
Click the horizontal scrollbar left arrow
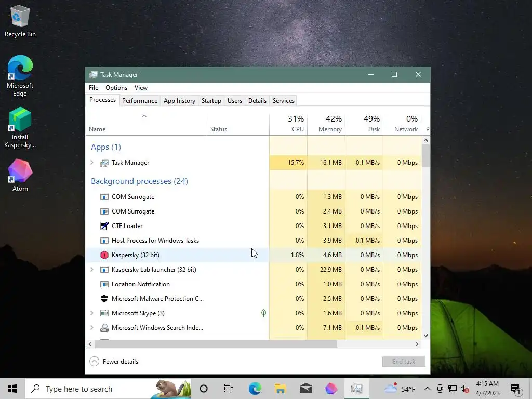tap(90, 344)
